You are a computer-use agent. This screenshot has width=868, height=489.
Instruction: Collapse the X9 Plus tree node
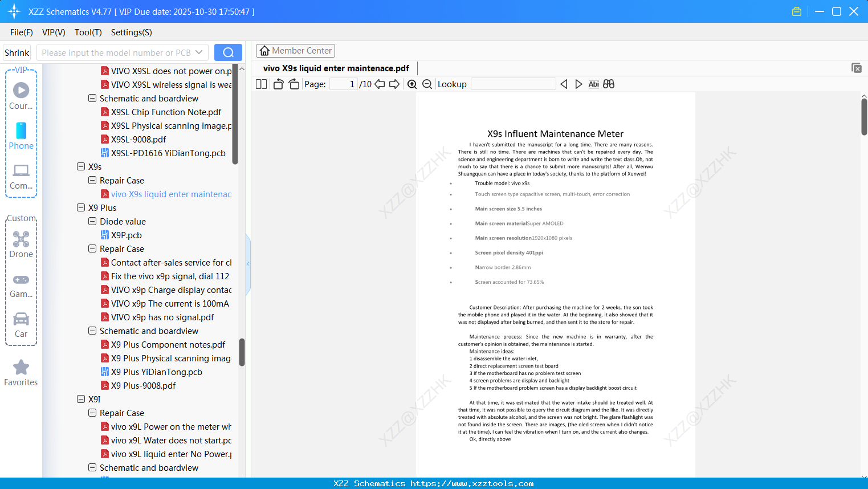click(x=81, y=208)
